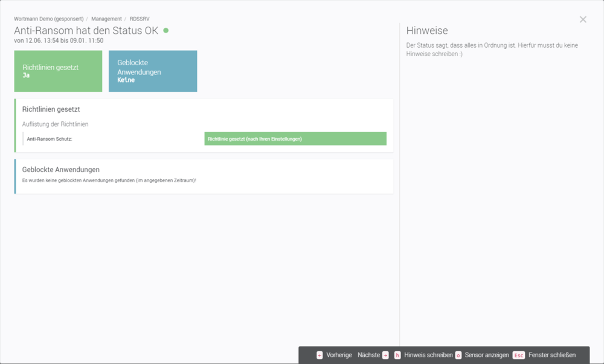This screenshot has height=364, width=604.
Task: Click the Hinweise panel heading
Action: click(x=427, y=30)
